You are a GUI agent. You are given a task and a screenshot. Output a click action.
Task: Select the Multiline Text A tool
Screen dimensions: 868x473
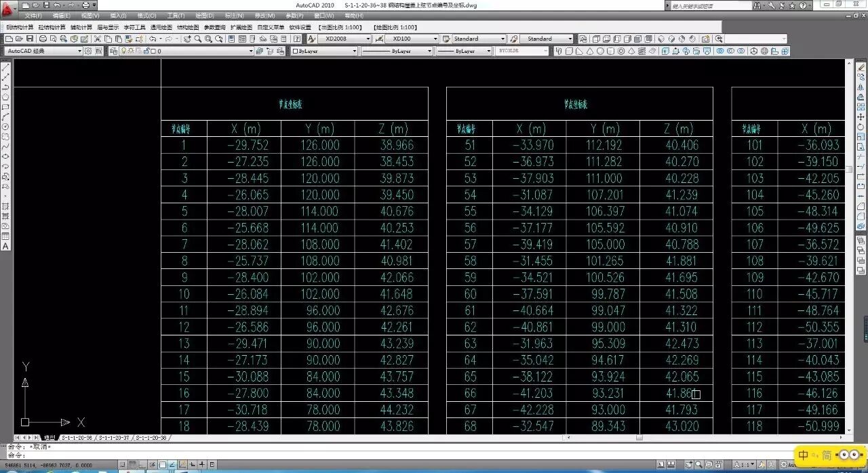[x=5, y=246]
